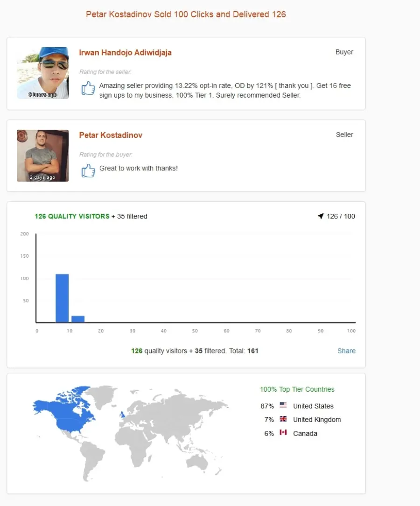Click the 126 QUALITY VISITORS heading

(72, 216)
